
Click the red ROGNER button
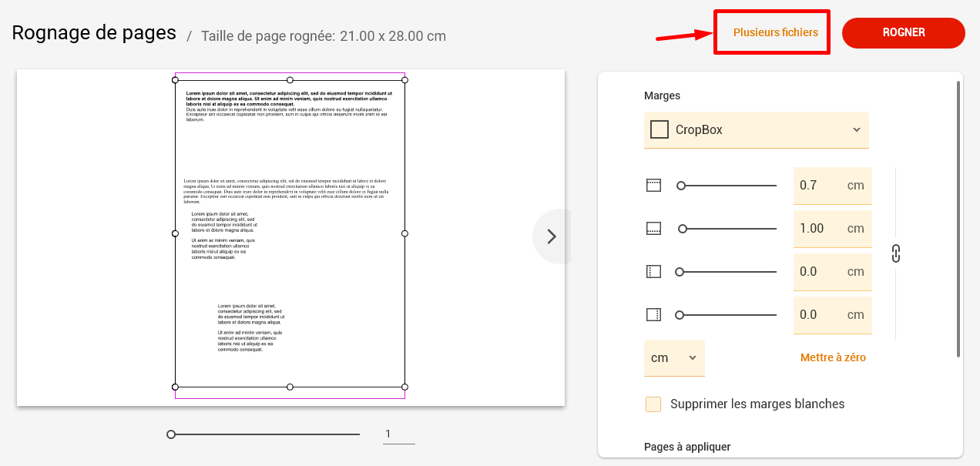pyautogui.click(x=904, y=33)
